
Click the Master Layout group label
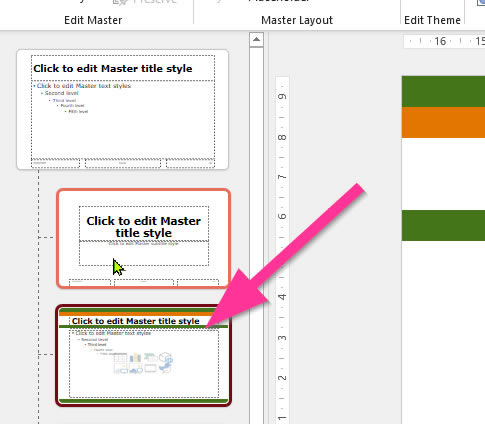point(297,20)
